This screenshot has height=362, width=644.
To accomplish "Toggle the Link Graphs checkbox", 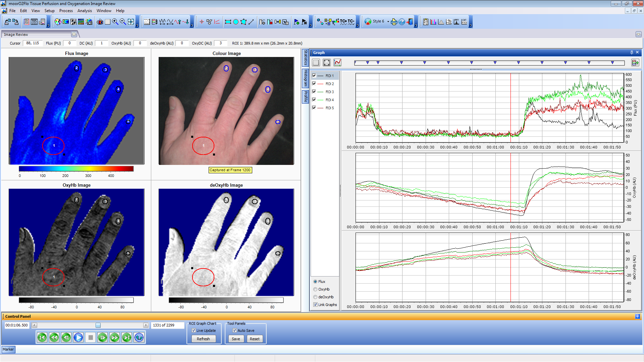I will pos(315,305).
